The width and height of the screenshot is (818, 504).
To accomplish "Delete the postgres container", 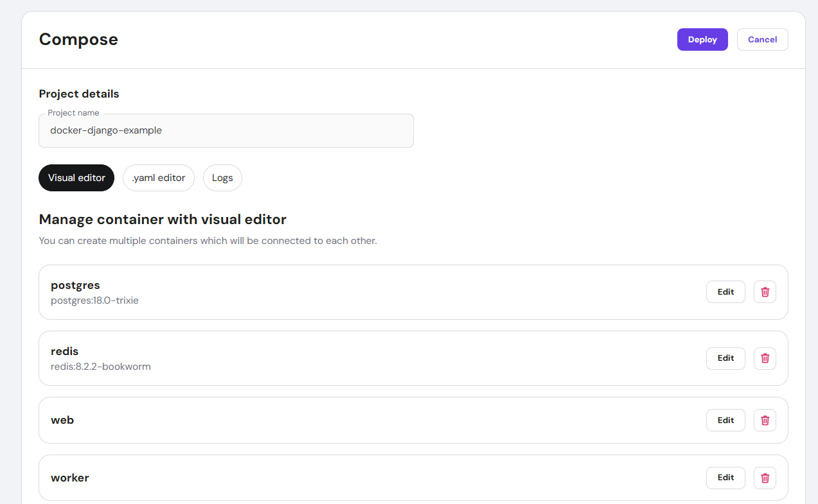I will (x=765, y=292).
